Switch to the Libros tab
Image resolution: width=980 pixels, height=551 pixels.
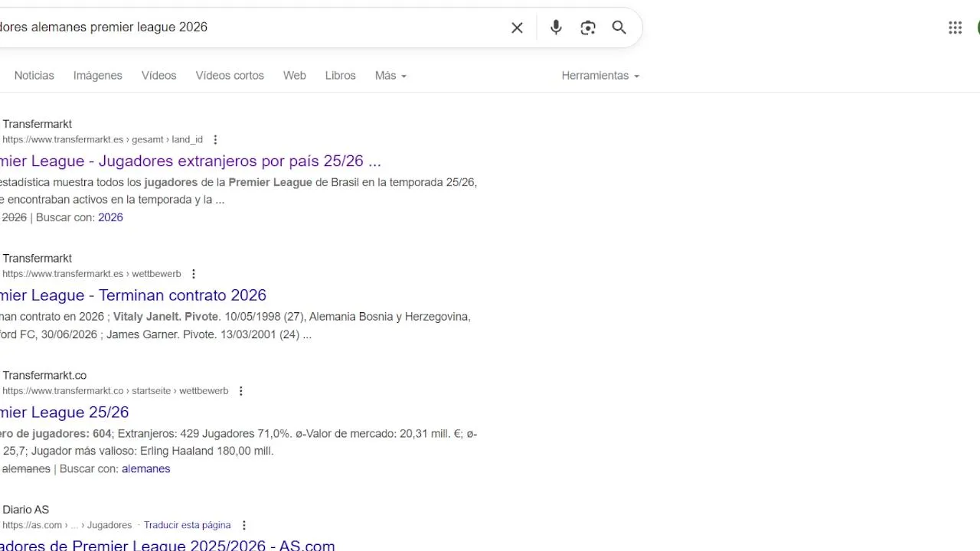[341, 76]
